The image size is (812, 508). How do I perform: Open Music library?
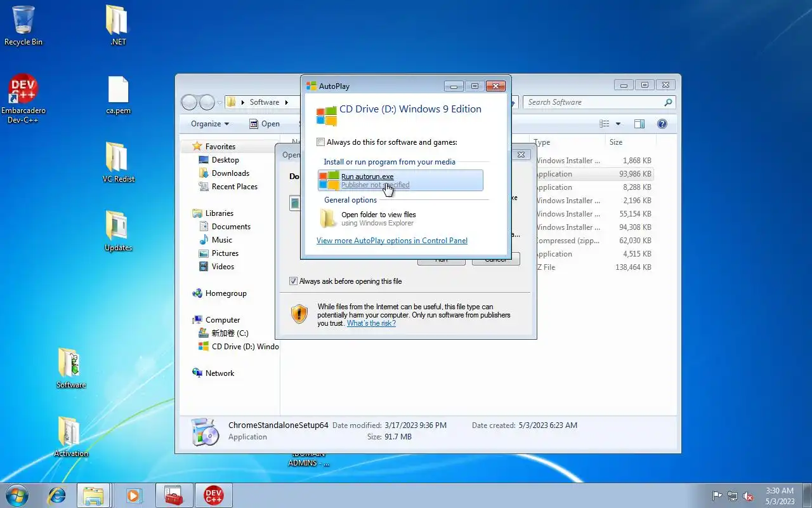tap(222, 240)
